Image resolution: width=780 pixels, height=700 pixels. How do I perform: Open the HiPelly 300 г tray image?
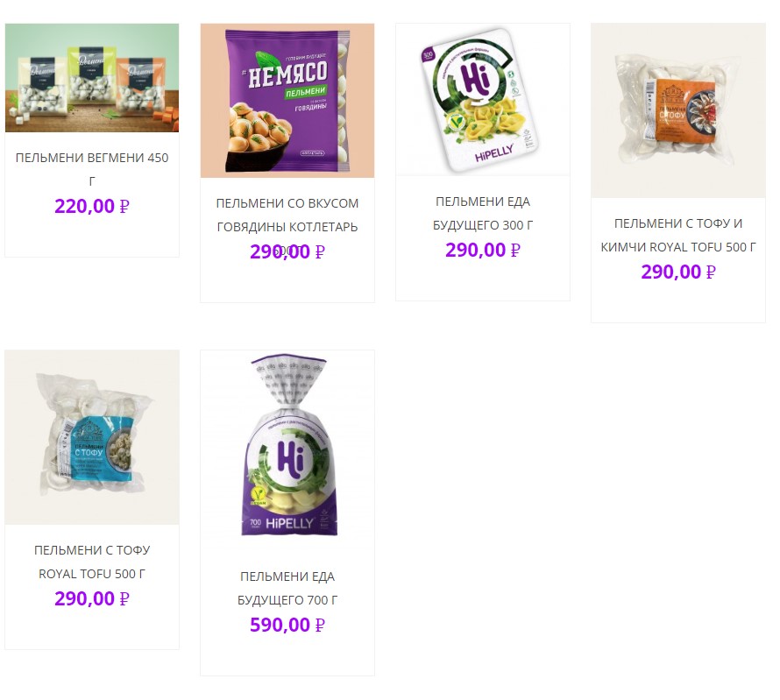coord(483,99)
